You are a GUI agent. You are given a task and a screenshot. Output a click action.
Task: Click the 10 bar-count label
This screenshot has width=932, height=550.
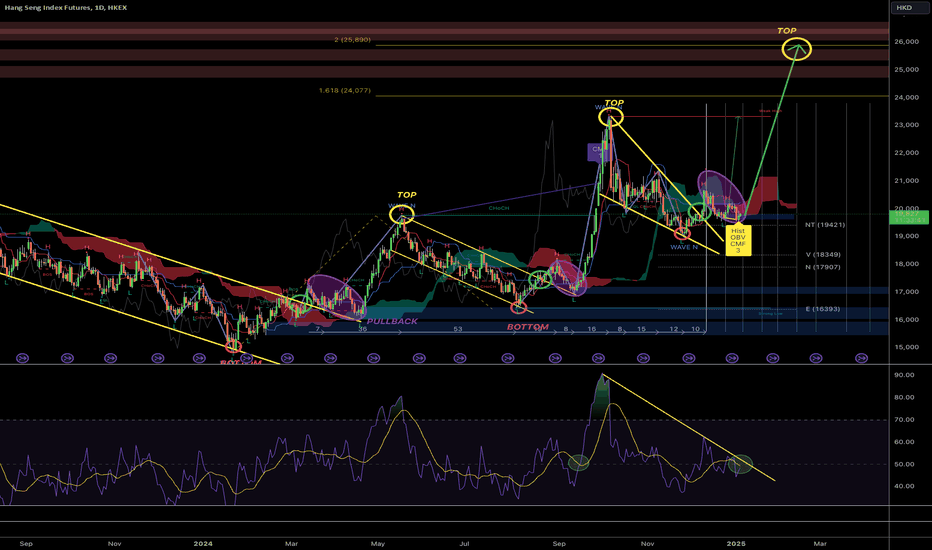click(x=695, y=329)
